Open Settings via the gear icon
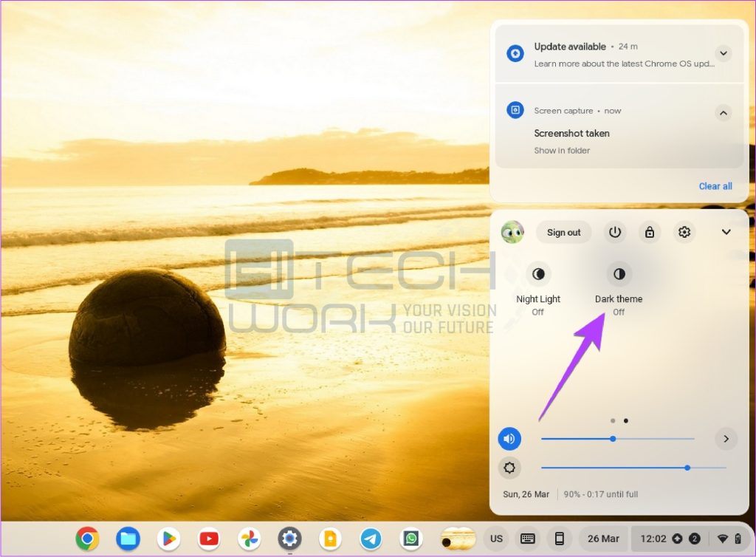 click(x=684, y=232)
